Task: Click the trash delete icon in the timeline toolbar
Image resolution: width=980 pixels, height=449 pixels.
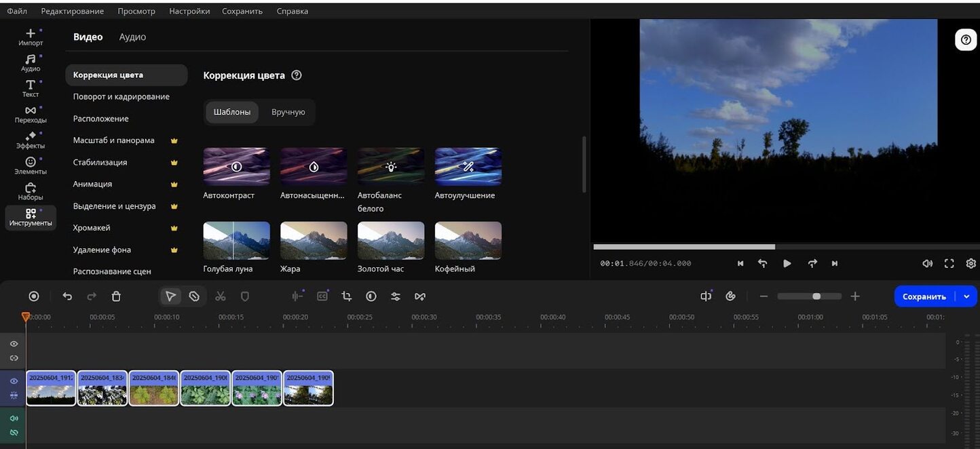Action: [x=116, y=296]
